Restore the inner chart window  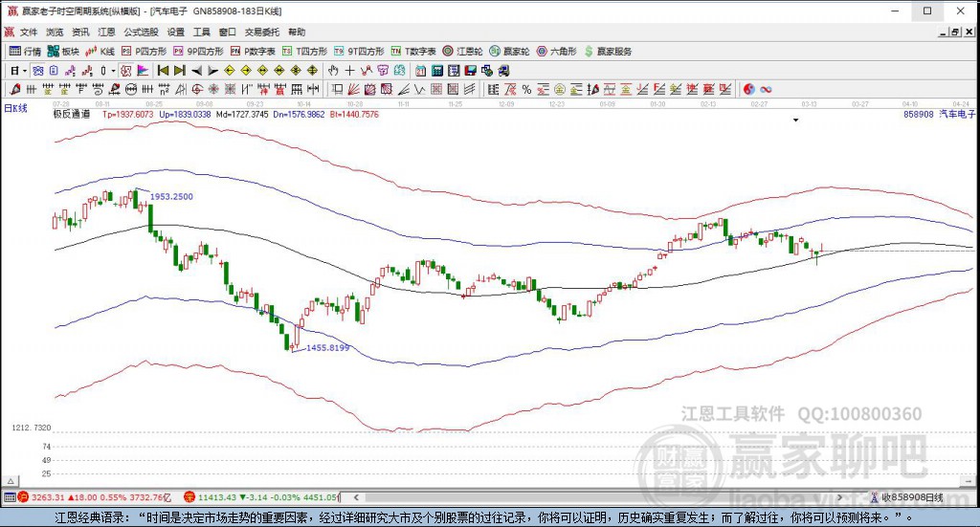954,32
